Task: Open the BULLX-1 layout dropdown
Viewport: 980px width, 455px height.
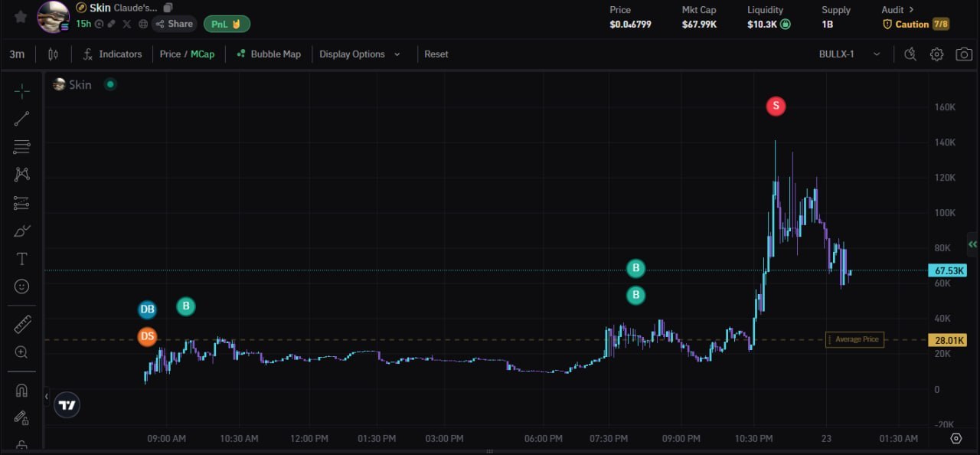Action: tap(850, 54)
